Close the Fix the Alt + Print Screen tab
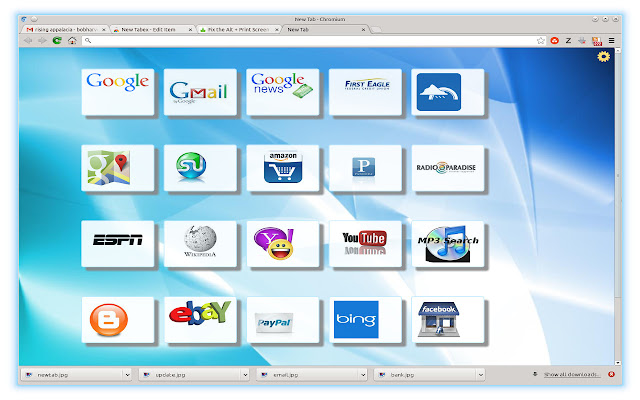 click(x=277, y=30)
